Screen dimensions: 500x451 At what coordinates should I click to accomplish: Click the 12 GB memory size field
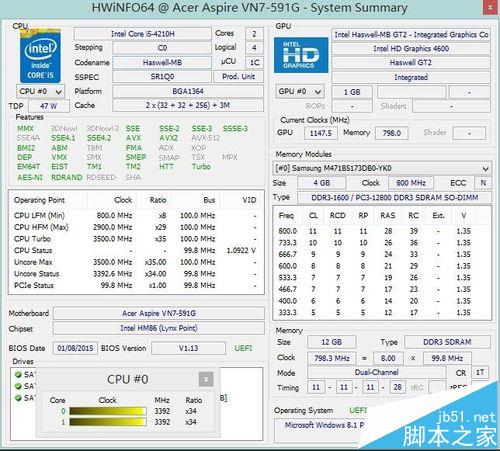(331, 342)
